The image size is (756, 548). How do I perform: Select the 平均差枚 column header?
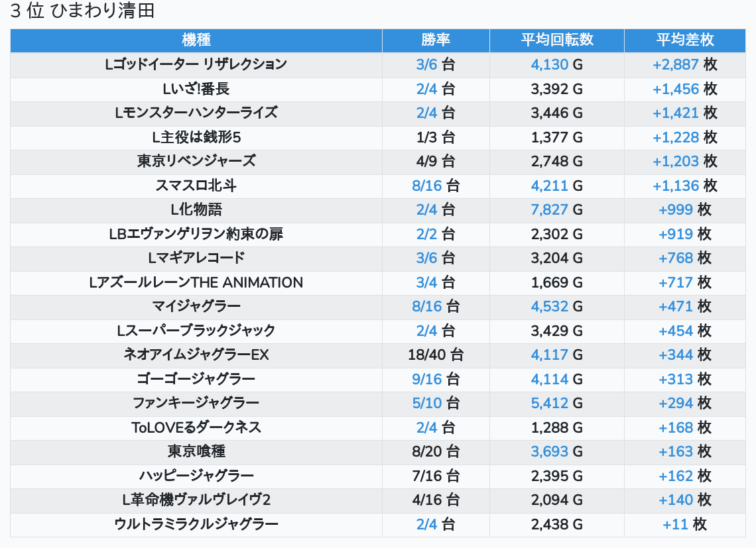[684, 40]
